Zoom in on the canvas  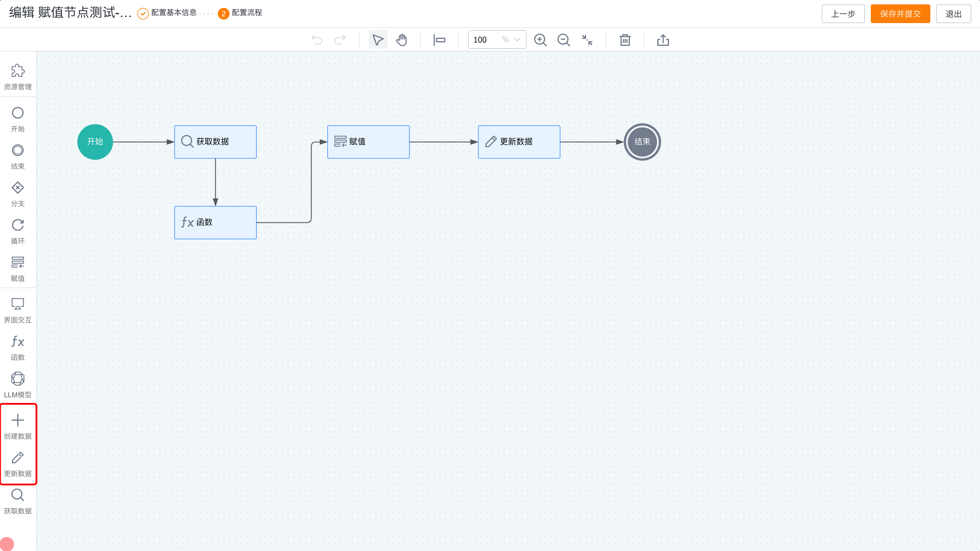tap(540, 39)
